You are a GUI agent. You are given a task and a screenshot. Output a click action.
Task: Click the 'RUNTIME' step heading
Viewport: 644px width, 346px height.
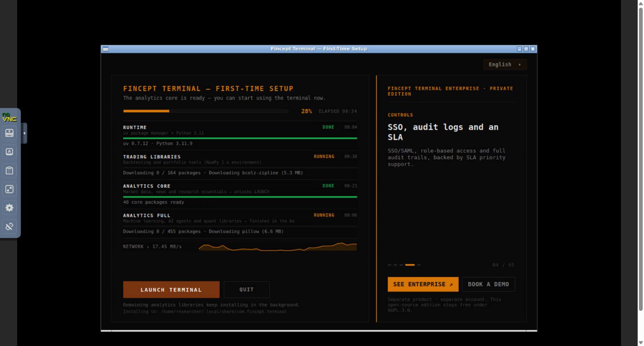(135, 127)
